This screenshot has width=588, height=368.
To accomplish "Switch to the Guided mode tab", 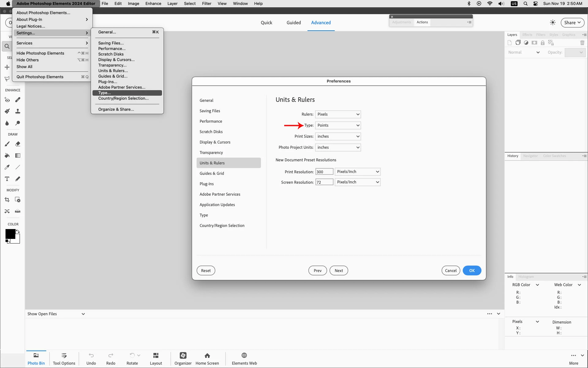I will 293,23.
